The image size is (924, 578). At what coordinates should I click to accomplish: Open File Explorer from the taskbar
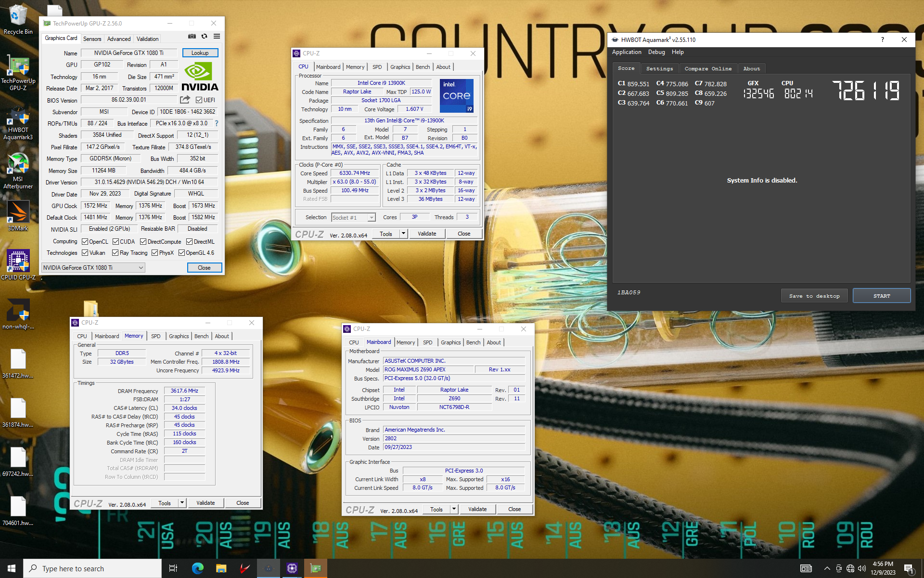(x=221, y=568)
